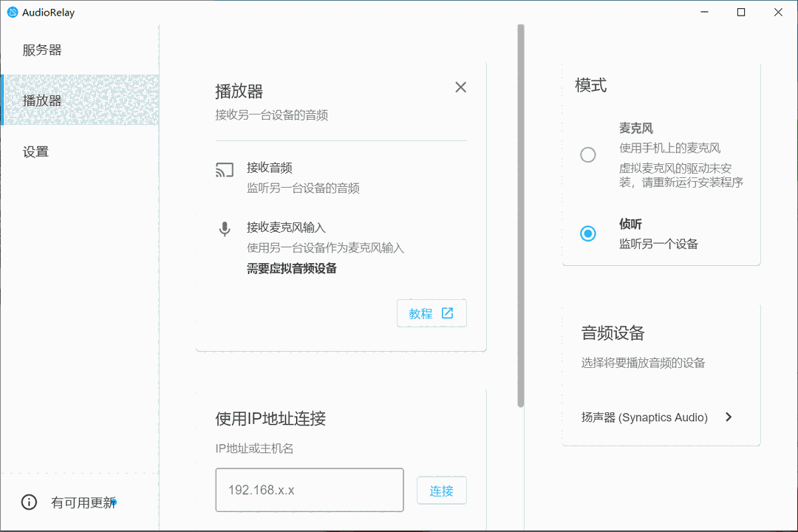Click the external link icon in 教程
798x532 pixels.
pyautogui.click(x=448, y=313)
